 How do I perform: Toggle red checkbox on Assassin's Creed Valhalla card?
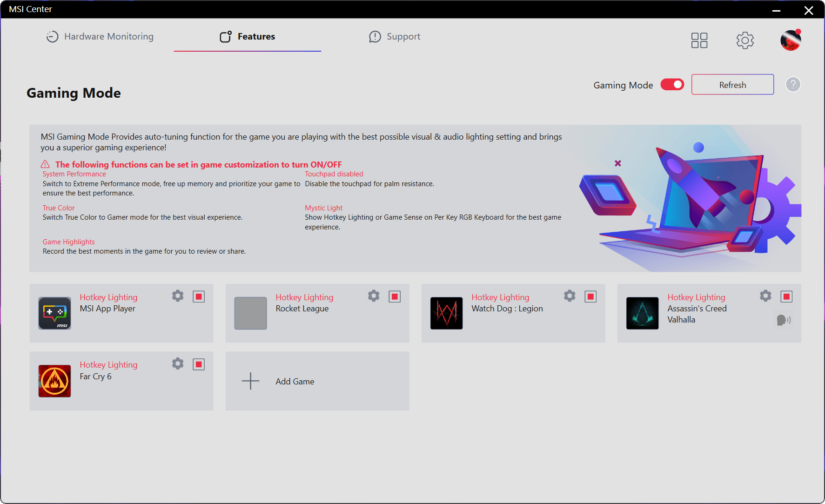click(786, 296)
